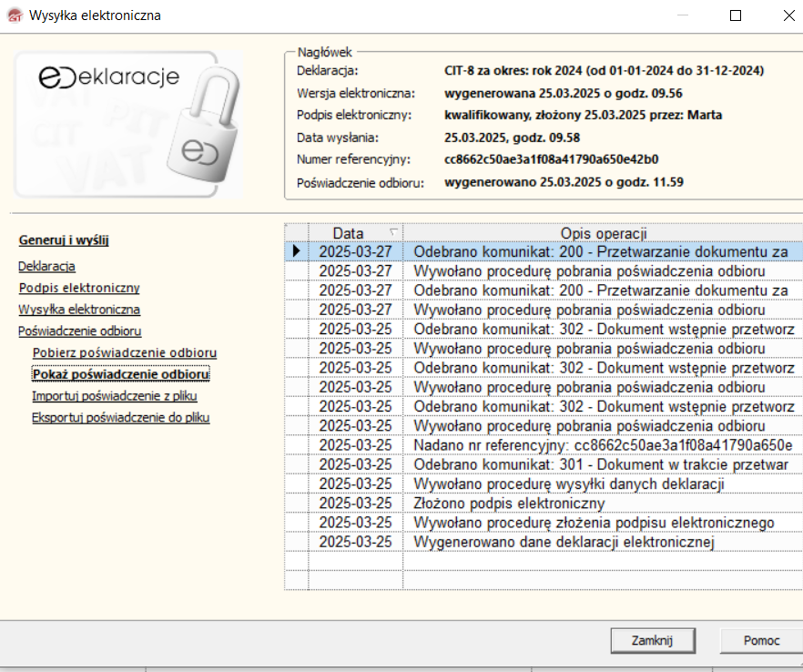
Task: Select Wygenerowano dane deklaracji elektronicznej row
Action: pos(564,542)
